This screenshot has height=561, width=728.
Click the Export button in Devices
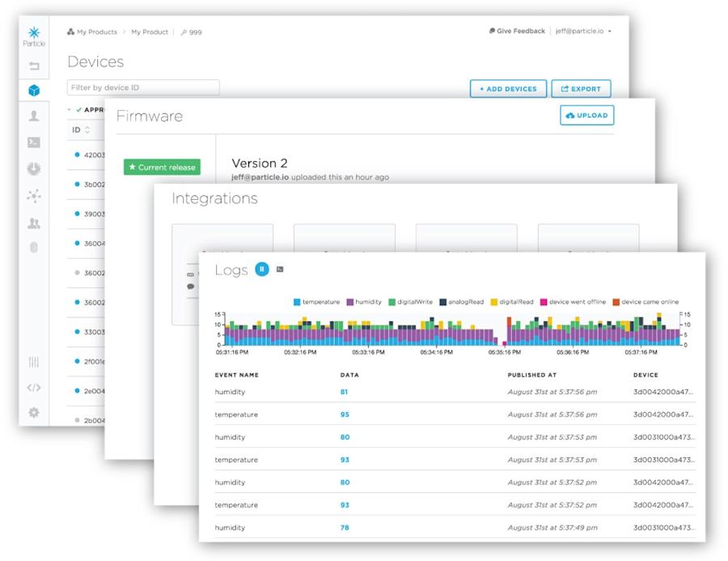click(582, 89)
